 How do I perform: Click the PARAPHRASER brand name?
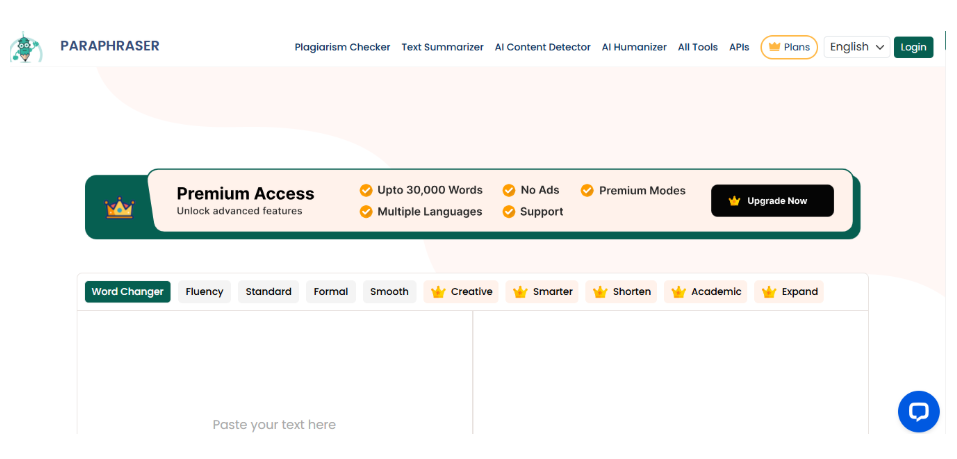pyautogui.click(x=110, y=46)
